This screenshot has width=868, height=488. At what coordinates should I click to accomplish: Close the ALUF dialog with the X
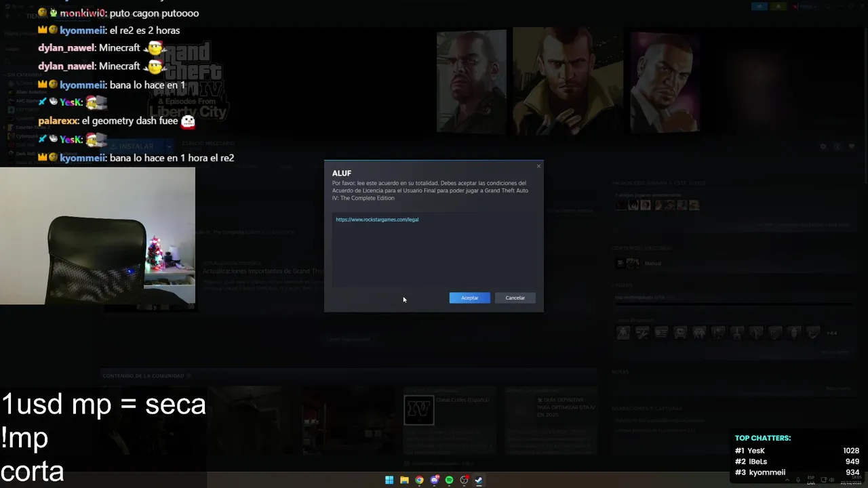tap(538, 166)
